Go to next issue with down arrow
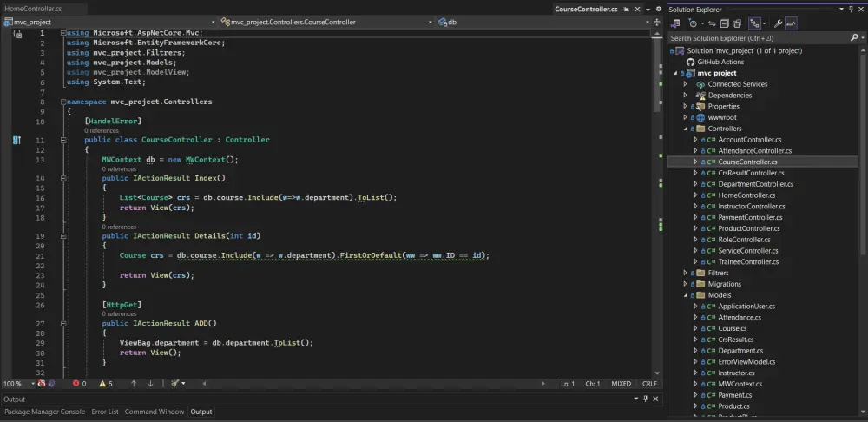Image resolution: width=868 pixels, height=422 pixels. click(x=150, y=383)
